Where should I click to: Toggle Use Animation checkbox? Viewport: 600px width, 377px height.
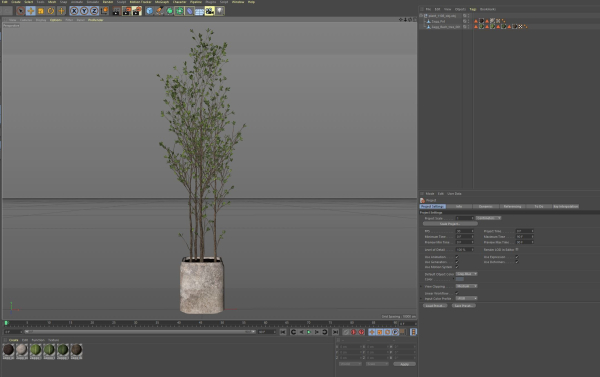[457, 257]
